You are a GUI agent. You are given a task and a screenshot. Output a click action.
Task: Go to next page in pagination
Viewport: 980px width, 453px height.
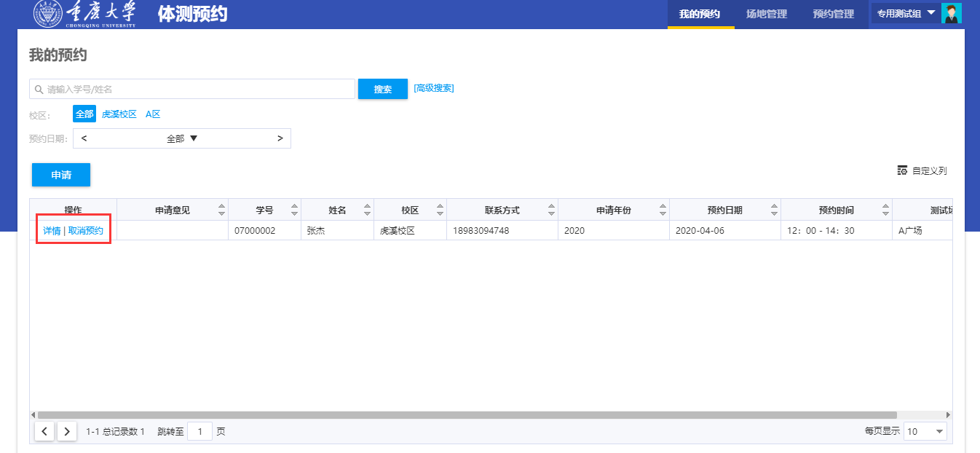(x=66, y=431)
